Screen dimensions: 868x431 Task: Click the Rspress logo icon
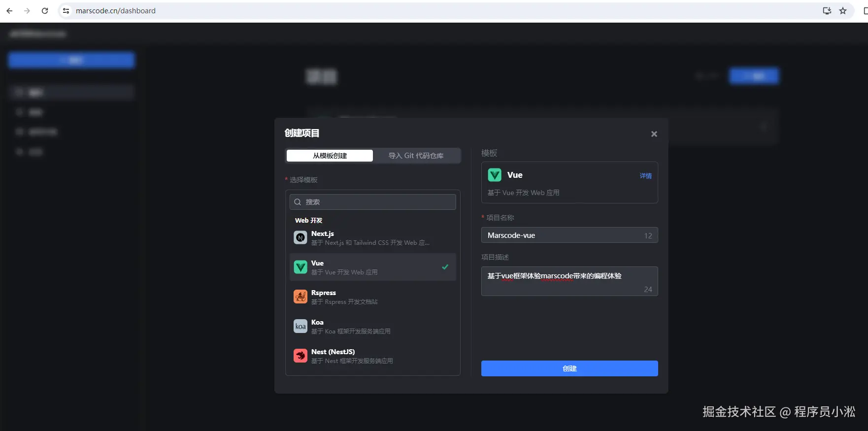pyautogui.click(x=300, y=297)
